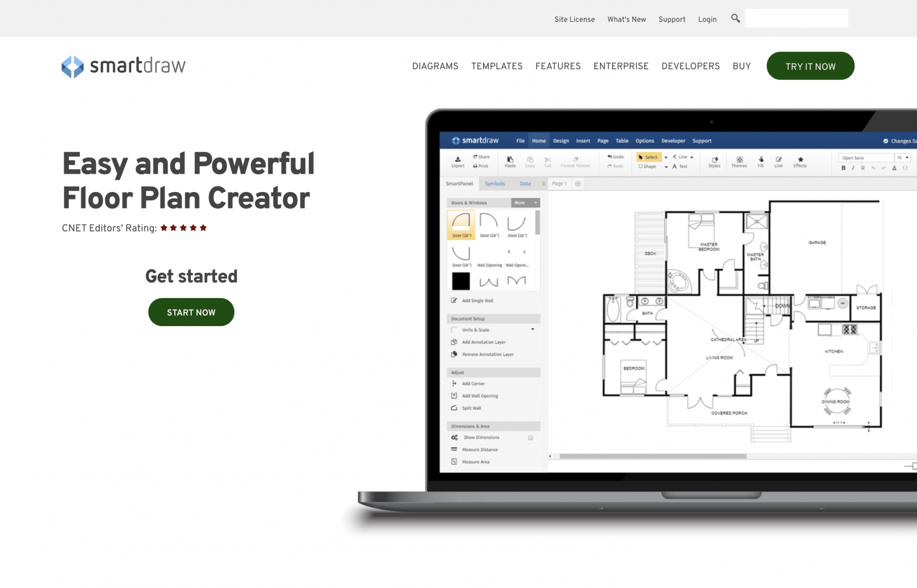The width and height of the screenshot is (917, 588).
Task: Tick the Show Dimensions checkbox
Action: point(531,438)
